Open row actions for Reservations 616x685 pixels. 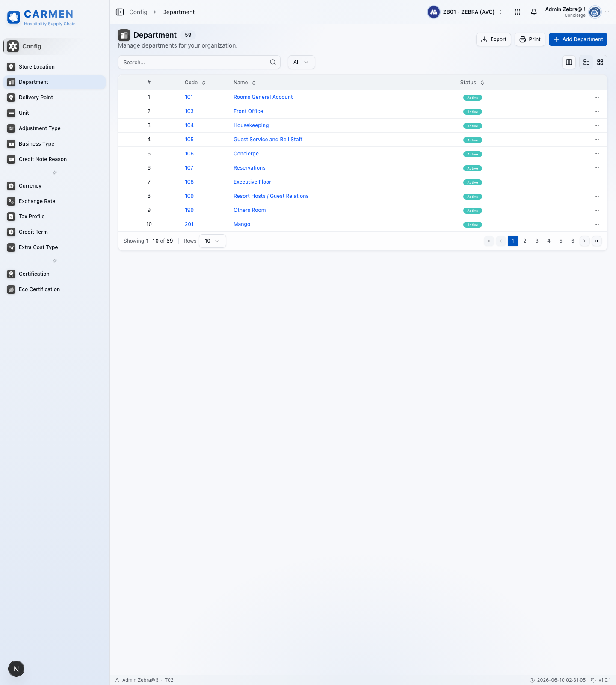tap(597, 168)
